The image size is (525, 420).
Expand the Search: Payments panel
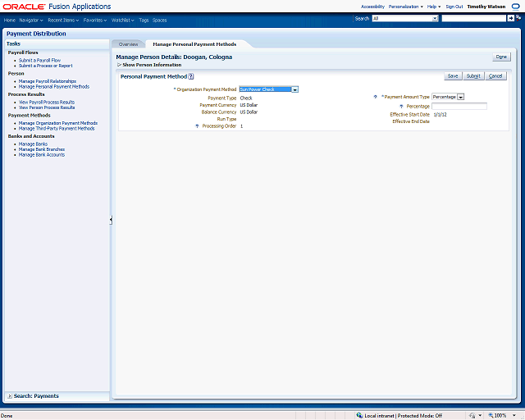[9, 396]
